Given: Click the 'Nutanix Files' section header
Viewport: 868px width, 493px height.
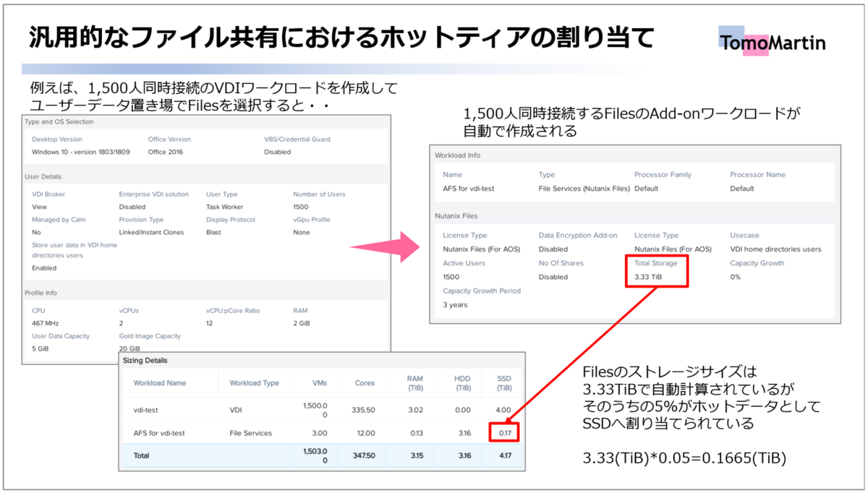Looking at the screenshot, I should 456,215.
